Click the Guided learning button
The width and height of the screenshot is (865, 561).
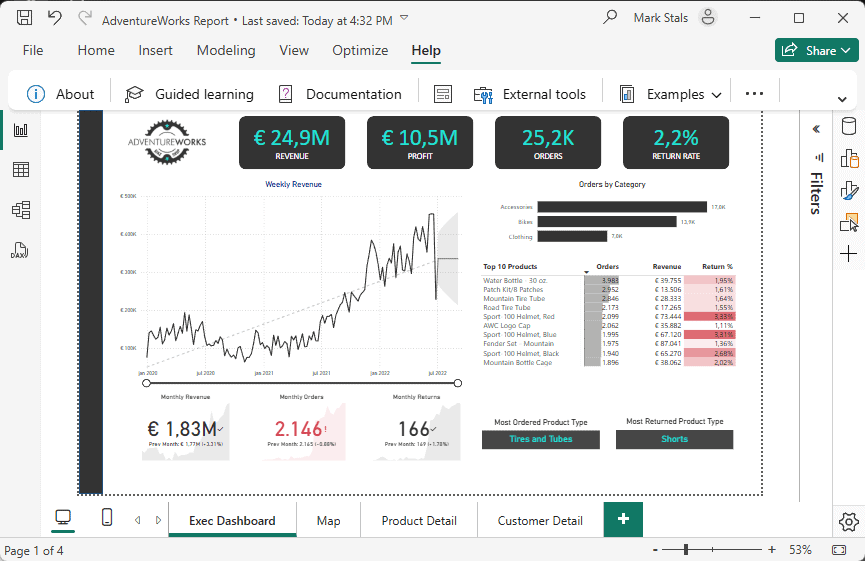(189, 94)
